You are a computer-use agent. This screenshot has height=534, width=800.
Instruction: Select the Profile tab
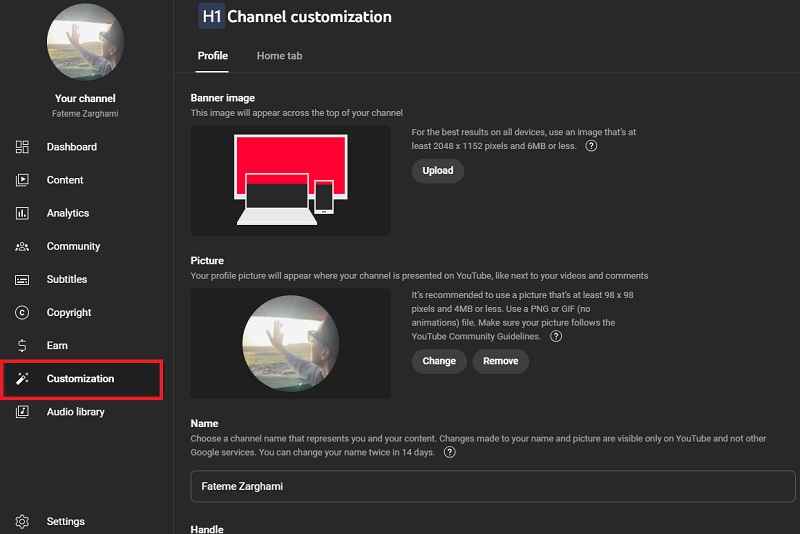tap(212, 56)
